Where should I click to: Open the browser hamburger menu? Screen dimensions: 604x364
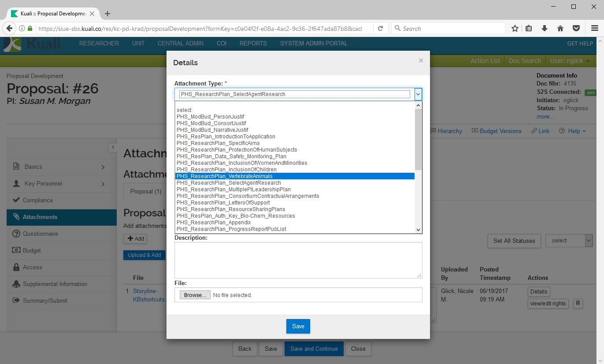pyautogui.click(x=594, y=28)
